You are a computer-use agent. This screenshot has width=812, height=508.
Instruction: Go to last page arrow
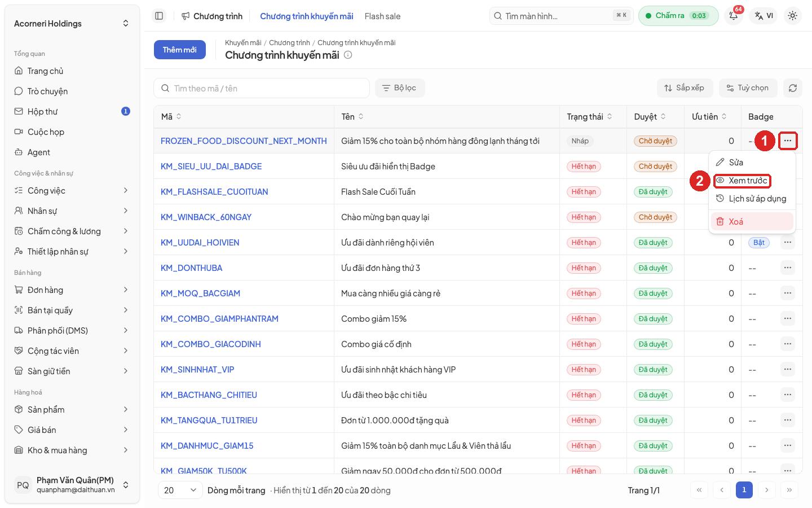pyautogui.click(x=789, y=490)
